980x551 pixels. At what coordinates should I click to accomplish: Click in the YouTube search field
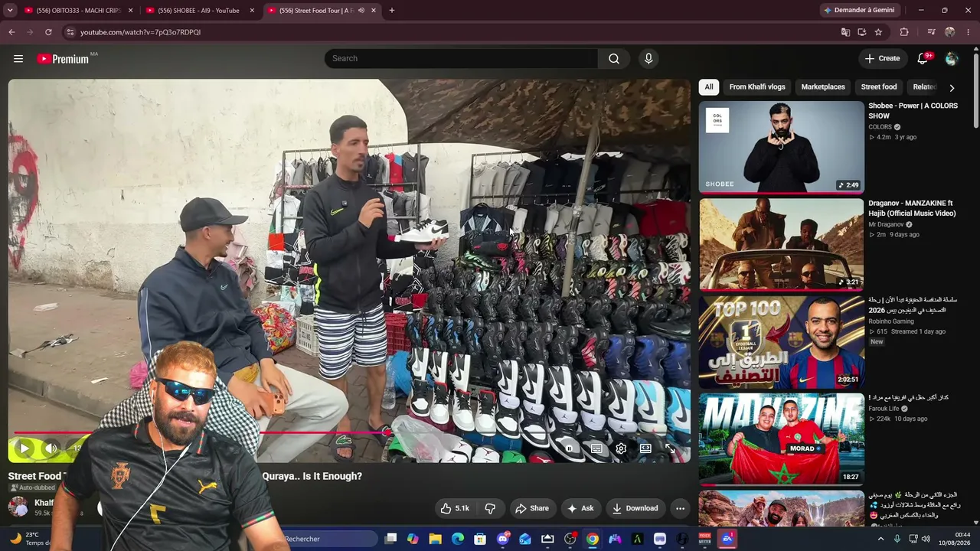click(461, 59)
